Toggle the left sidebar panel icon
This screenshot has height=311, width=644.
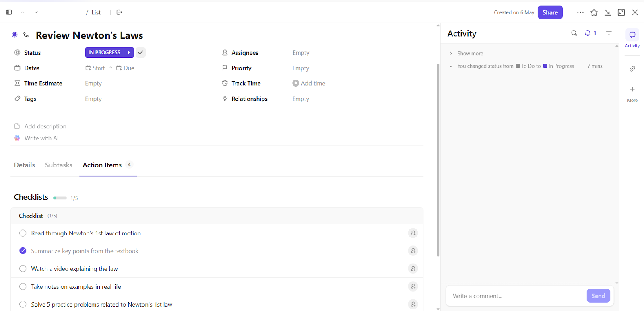(x=9, y=12)
